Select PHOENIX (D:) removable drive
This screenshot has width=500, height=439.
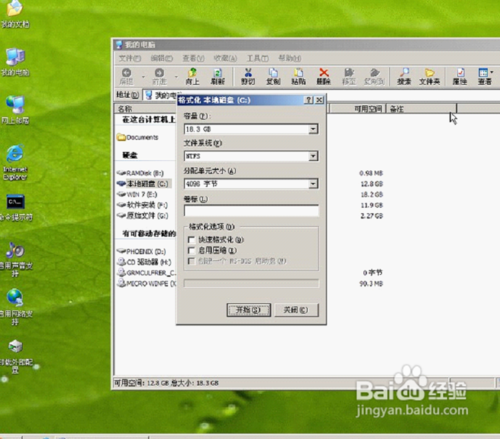point(141,251)
